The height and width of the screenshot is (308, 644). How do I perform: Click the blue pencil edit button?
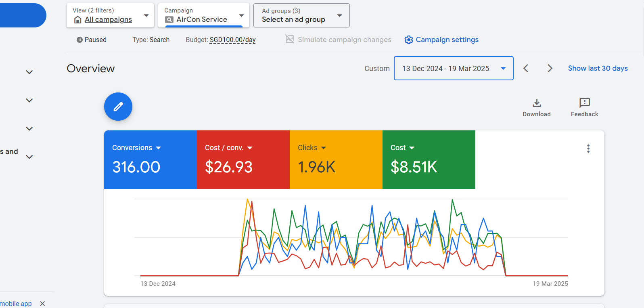coord(118,107)
